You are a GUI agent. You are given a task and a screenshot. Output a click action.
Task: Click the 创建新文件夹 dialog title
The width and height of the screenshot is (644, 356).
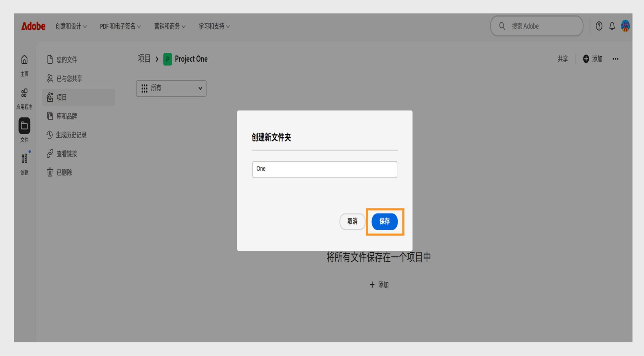[271, 137]
